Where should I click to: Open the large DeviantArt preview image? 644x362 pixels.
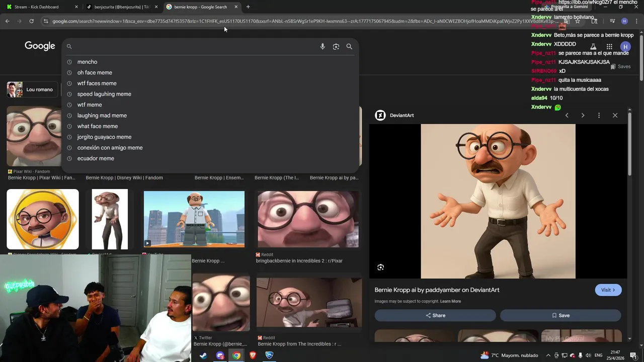click(x=498, y=201)
